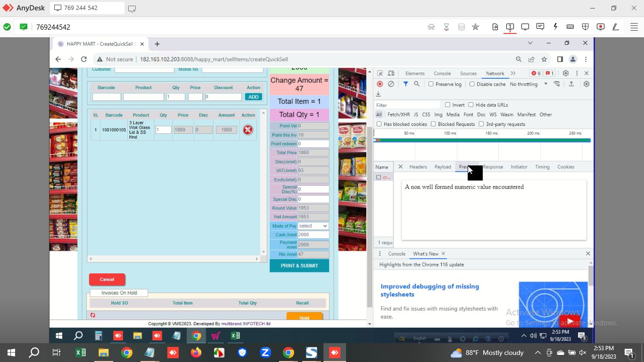This screenshot has width=644, height=362.
Task: Enable the Preserve log checkbox
Action: coord(431,84)
